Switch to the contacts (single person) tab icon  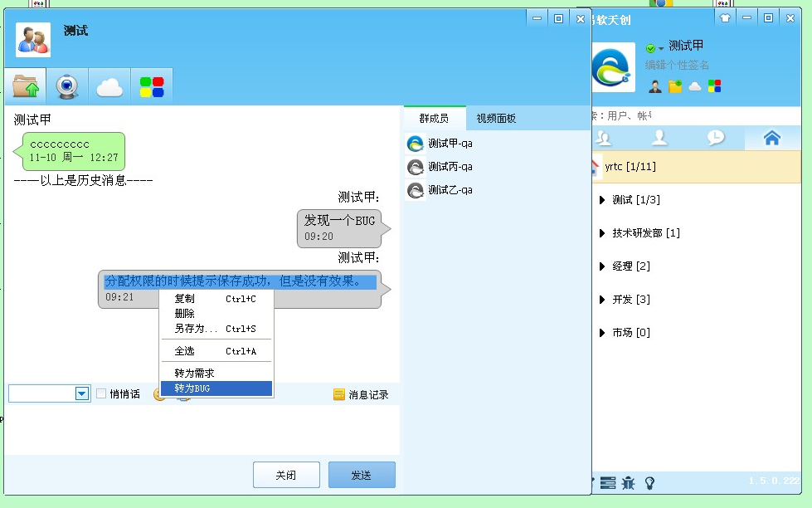(659, 138)
